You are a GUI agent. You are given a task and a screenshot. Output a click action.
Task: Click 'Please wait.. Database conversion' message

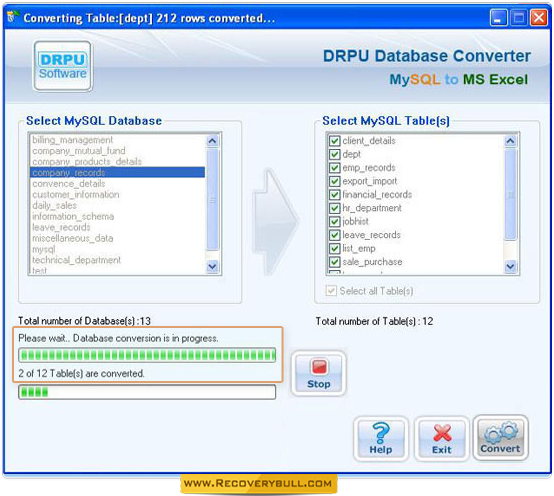pos(118,338)
